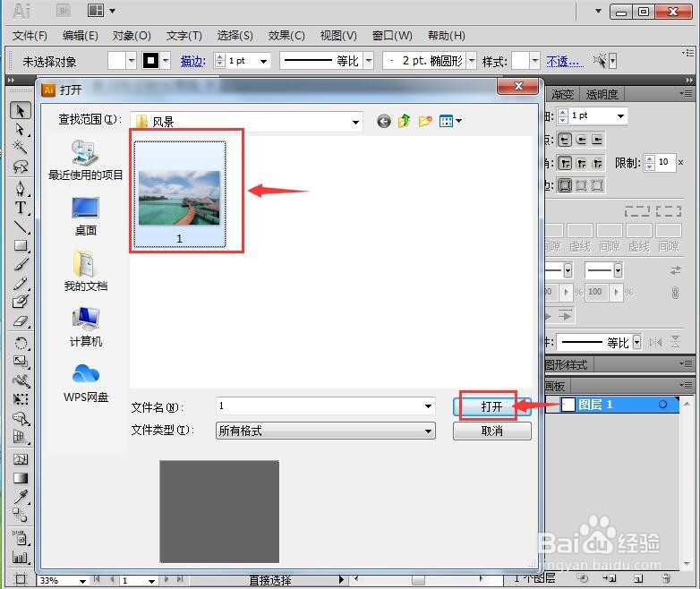Click the stroke color swatch in control bar
The height and width of the screenshot is (589, 700).
(x=150, y=60)
